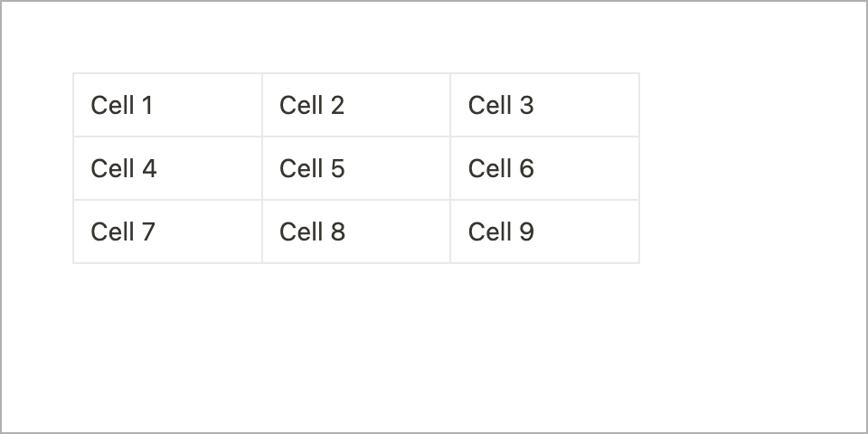This screenshot has height=434, width=868.
Task: Select Cell 5 in the table
Action: (x=356, y=168)
